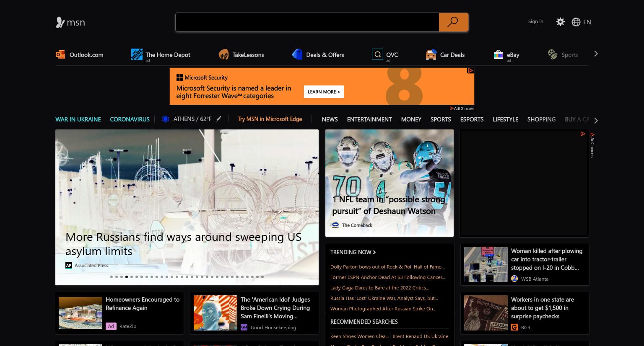Open Former ESPN Anchor Dead trending story
Viewport: 644px width, 346px height.
(388, 277)
